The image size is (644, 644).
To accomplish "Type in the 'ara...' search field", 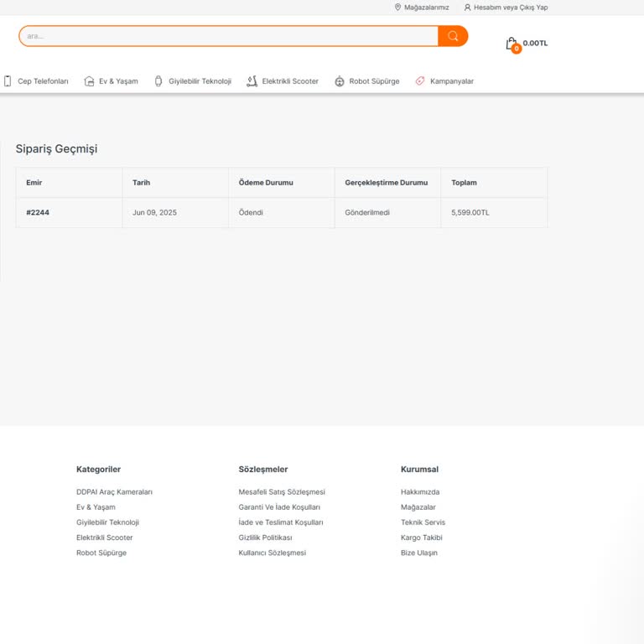I will 226,36.
